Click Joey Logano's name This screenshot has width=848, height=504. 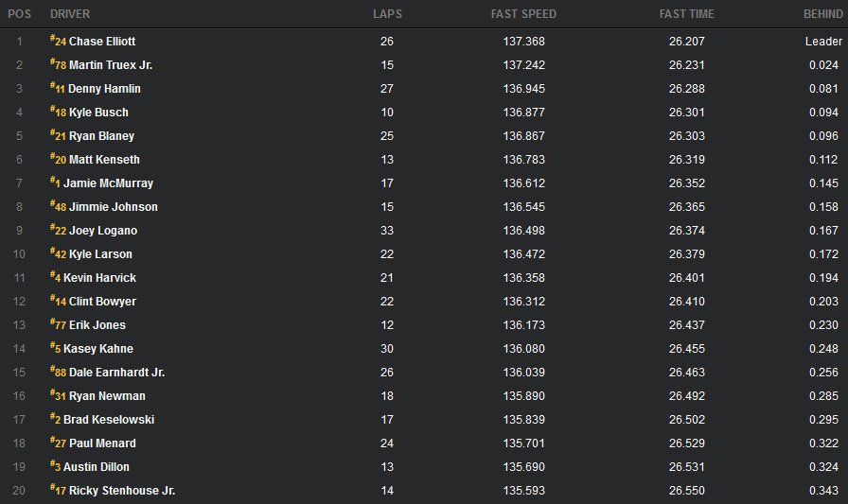click(102, 231)
